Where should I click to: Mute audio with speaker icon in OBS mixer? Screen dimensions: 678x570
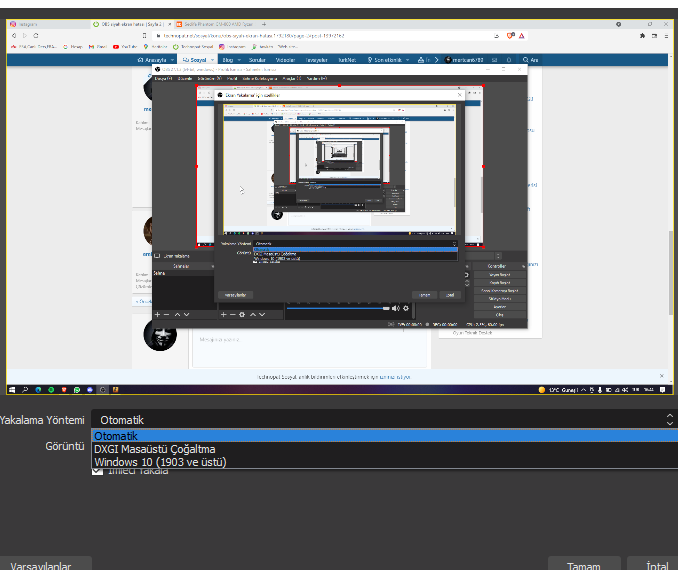pos(396,308)
